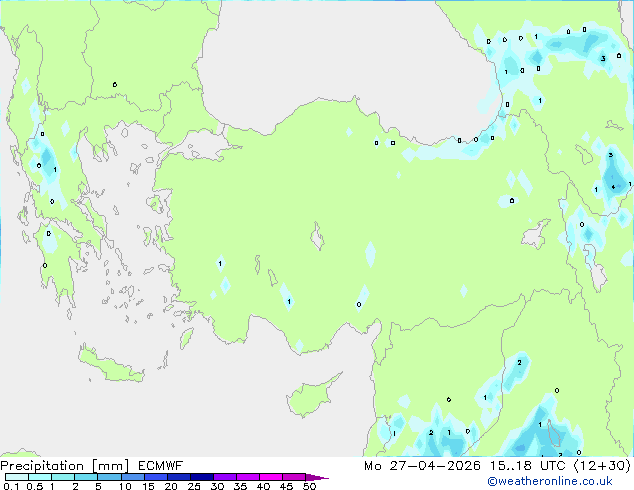This screenshot has height=490, width=634.
Task: Choose the 25–30 mm dark navy legend box
Action: 201,477
